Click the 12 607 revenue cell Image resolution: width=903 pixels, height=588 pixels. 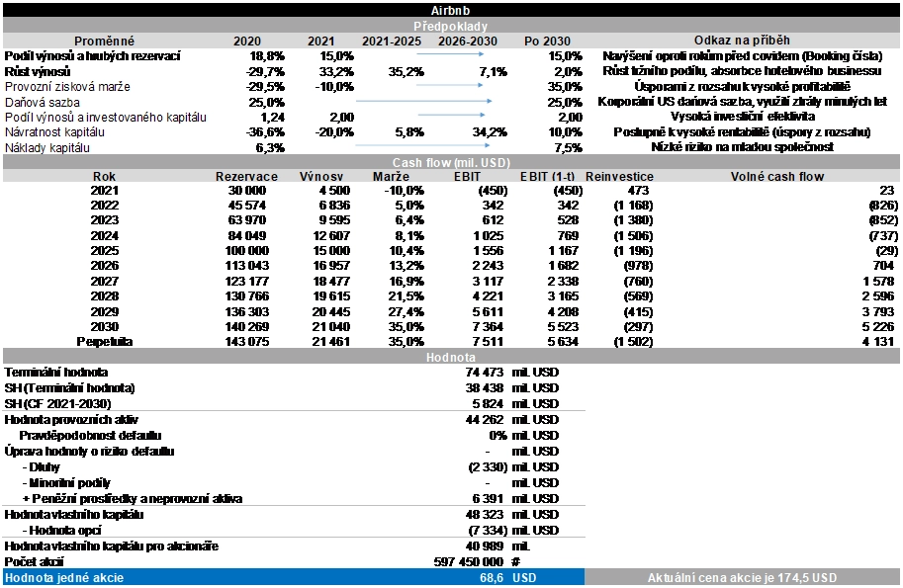331,236
